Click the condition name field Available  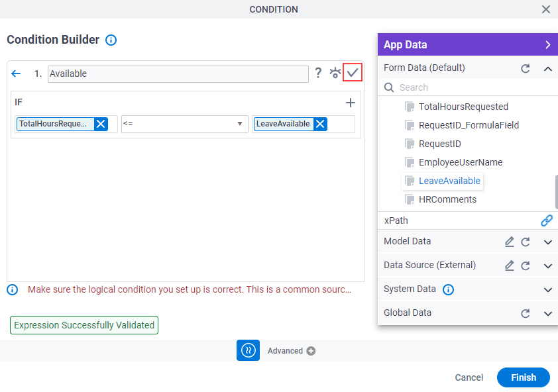pos(178,74)
